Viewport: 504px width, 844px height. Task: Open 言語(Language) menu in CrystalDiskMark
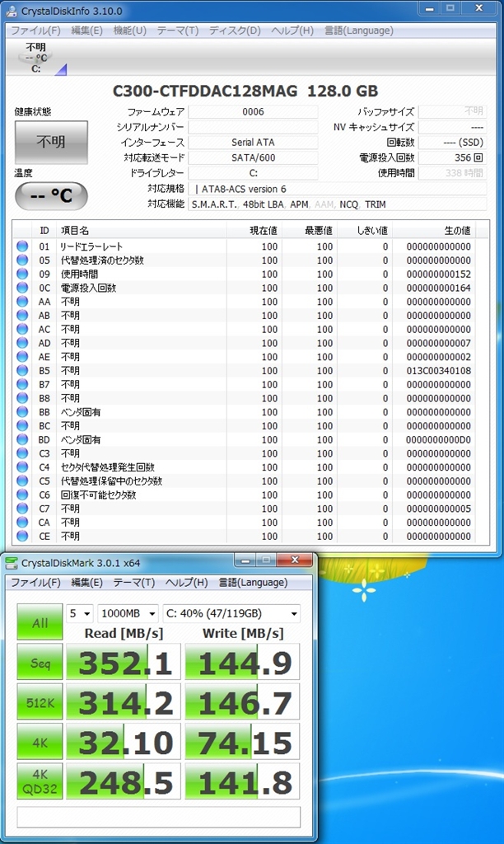(x=253, y=583)
